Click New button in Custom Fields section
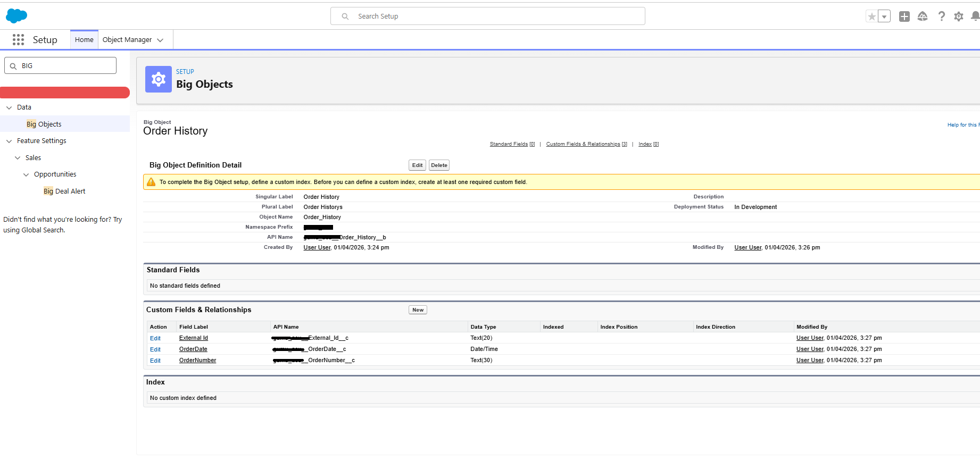Image resolution: width=980 pixels, height=460 pixels. click(418, 310)
